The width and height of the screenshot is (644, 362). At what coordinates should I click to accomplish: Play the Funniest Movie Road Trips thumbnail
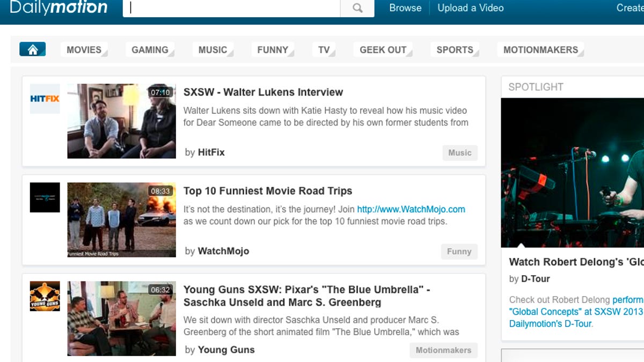click(x=121, y=220)
